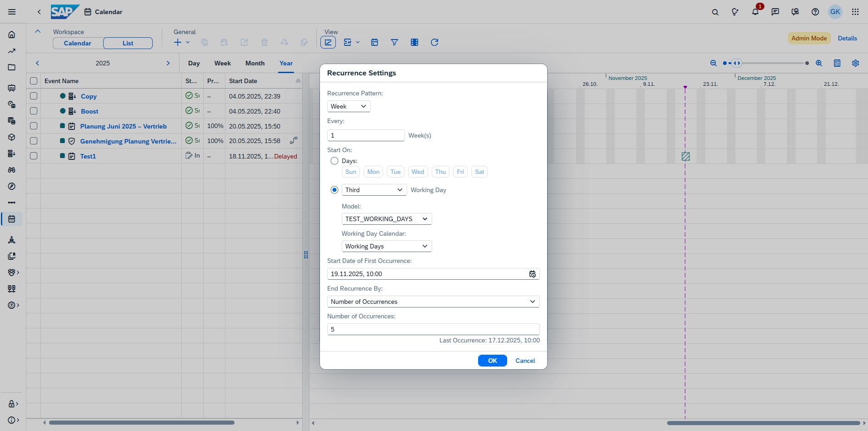Open date picker for first occurrence start date
The image size is (868, 431).
pos(532,274)
